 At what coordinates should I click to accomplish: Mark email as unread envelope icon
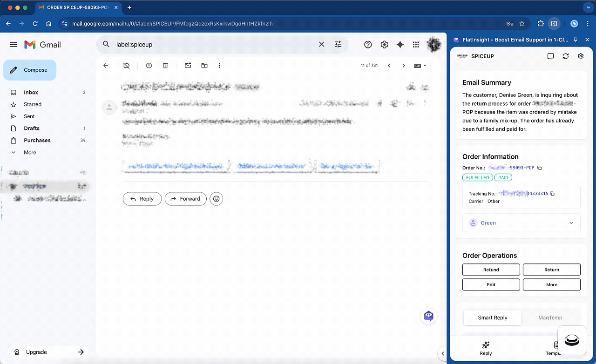pos(188,66)
